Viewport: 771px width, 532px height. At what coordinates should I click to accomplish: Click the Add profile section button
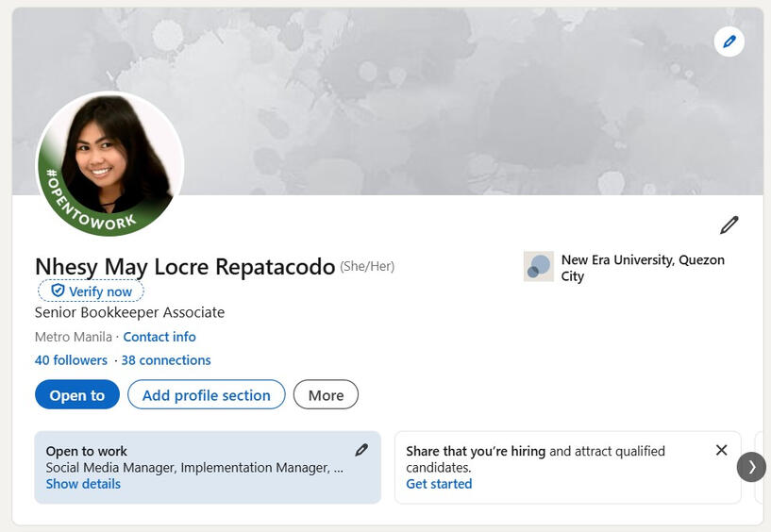tap(206, 395)
